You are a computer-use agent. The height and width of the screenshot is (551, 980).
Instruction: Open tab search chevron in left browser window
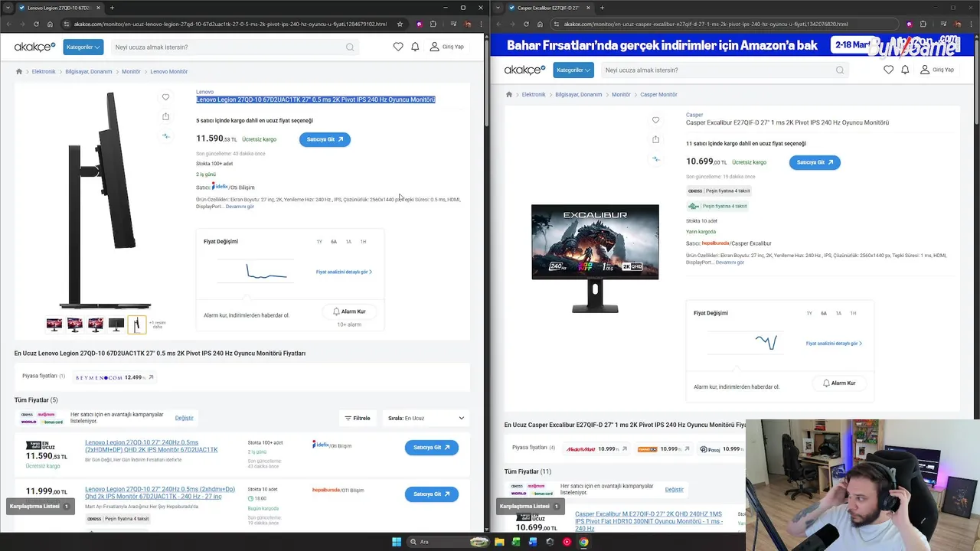coord(8,8)
